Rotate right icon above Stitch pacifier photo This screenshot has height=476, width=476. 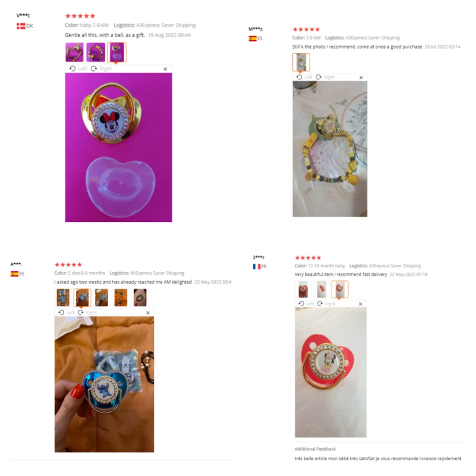[80, 312]
